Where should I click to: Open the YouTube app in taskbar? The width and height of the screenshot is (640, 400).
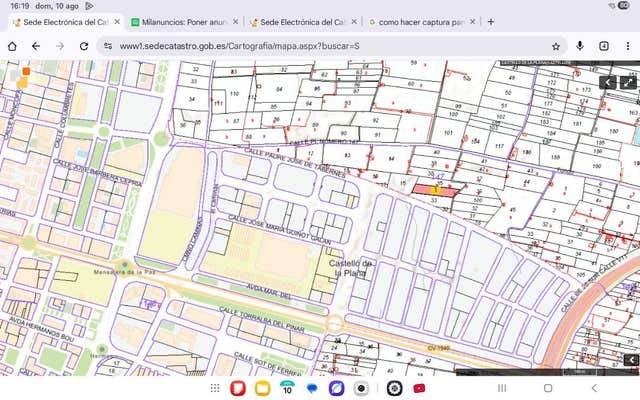419,388
